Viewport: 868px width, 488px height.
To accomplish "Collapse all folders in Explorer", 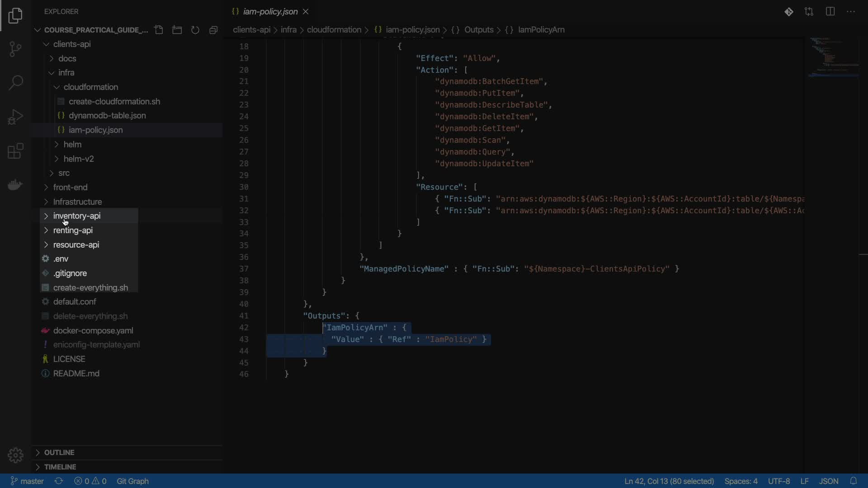I will (213, 30).
